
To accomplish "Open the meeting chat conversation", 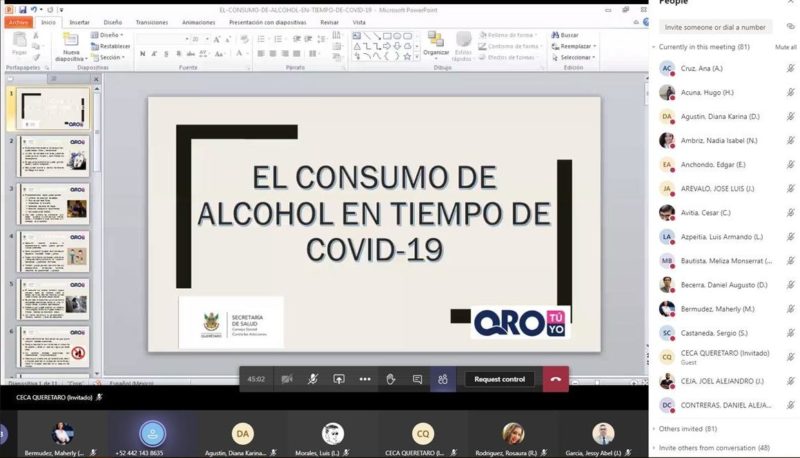I will point(417,380).
